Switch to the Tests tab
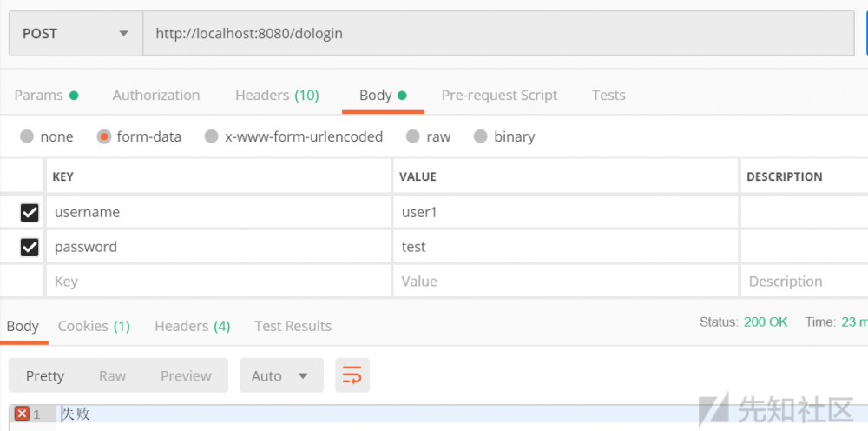Image resolution: width=868 pixels, height=431 pixels. [x=608, y=96]
